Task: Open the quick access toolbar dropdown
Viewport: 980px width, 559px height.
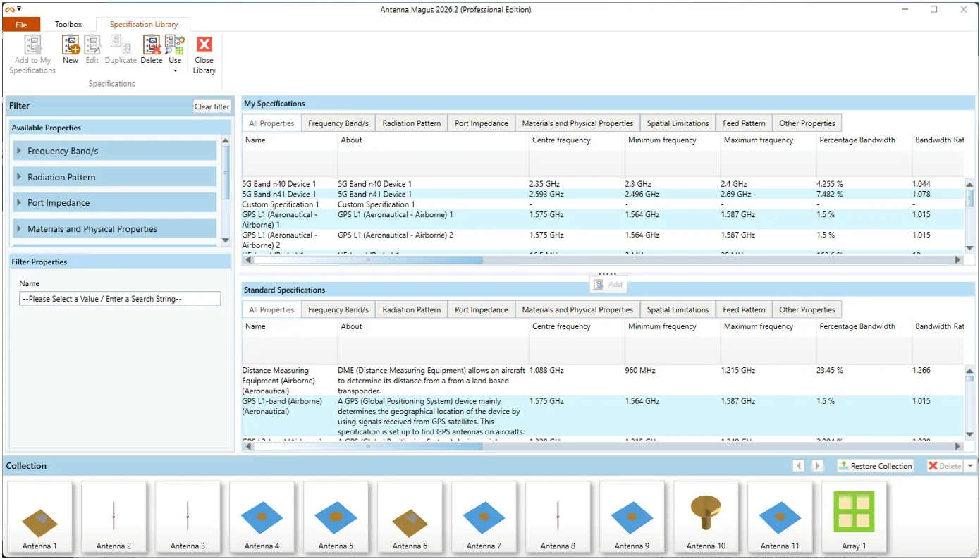Action: pyautogui.click(x=19, y=9)
